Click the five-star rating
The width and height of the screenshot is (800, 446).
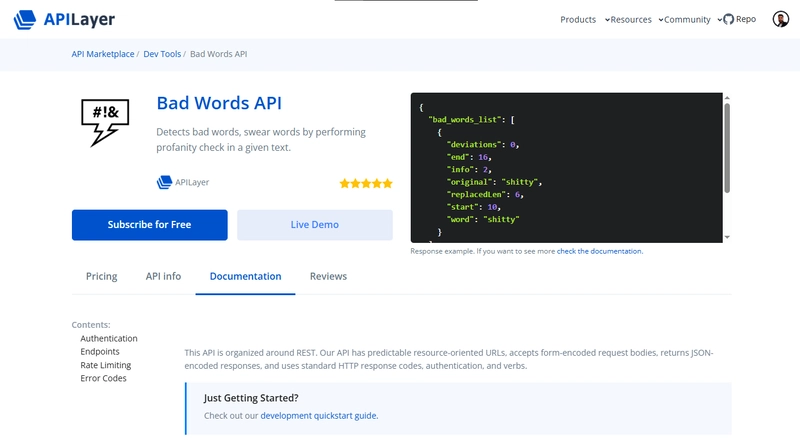coord(366,183)
